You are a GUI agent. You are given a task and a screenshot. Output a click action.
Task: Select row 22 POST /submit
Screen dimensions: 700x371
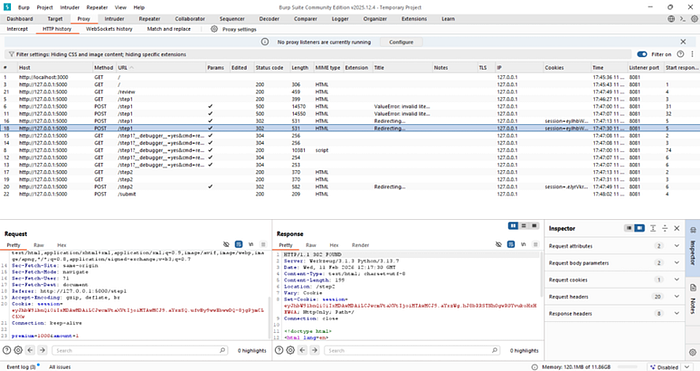click(350, 194)
